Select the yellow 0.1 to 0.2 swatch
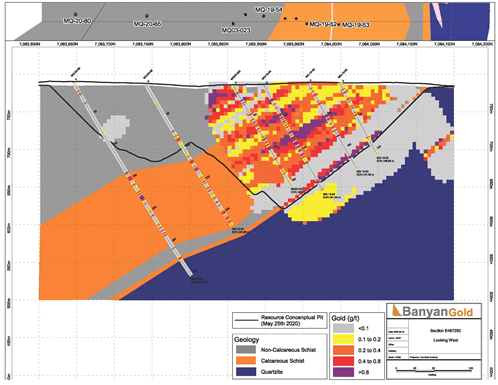The width and height of the screenshot is (498, 385). [x=343, y=339]
